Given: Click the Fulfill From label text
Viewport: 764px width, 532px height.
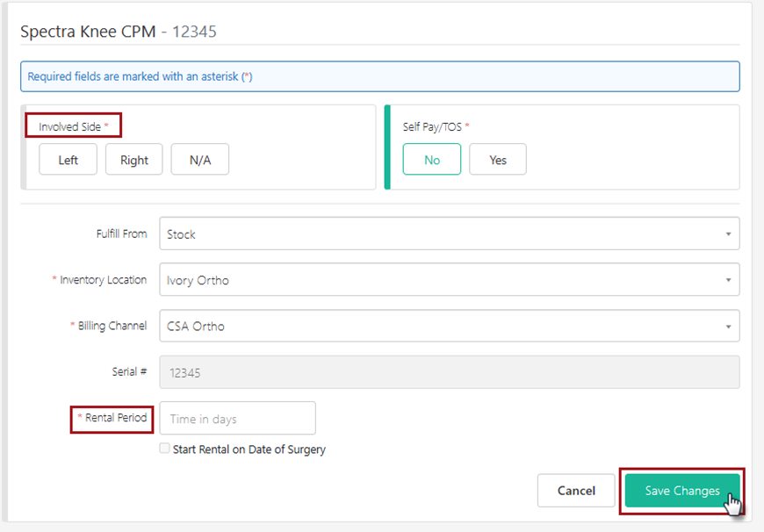Looking at the screenshot, I should (x=121, y=234).
